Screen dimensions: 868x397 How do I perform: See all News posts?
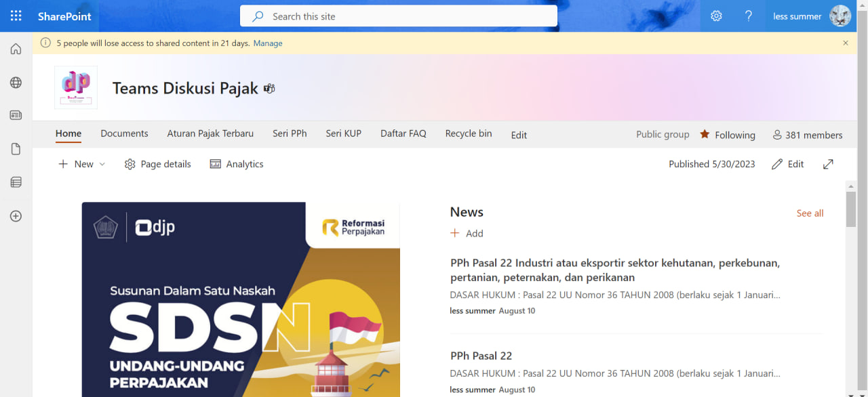[x=810, y=213]
